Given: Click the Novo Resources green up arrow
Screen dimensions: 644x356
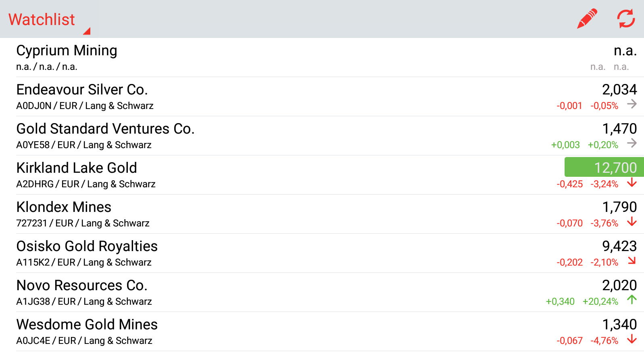Looking at the screenshot, I should click(632, 300).
